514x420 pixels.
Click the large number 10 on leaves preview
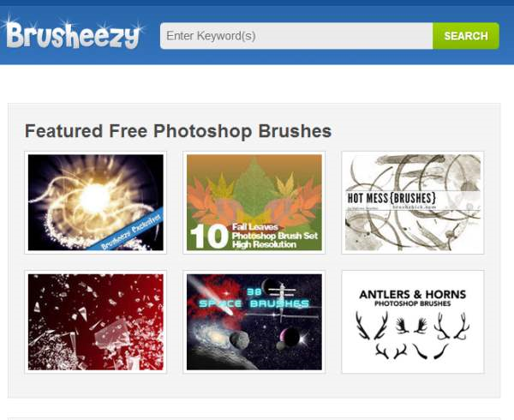click(209, 237)
